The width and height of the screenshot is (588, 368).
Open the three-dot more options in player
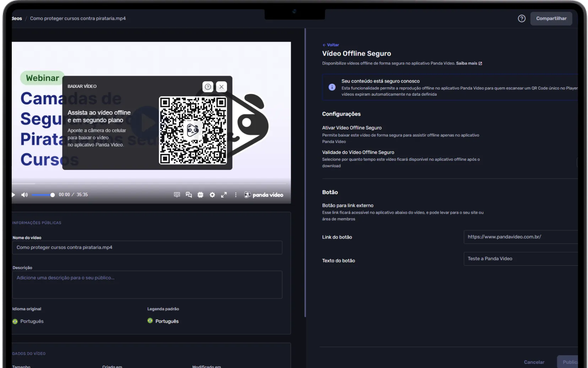click(236, 195)
